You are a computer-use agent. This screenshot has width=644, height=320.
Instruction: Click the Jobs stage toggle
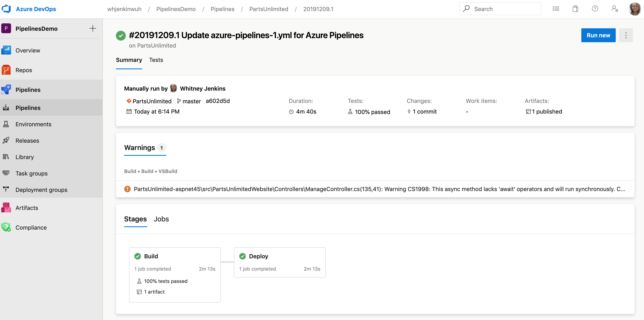[161, 219]
